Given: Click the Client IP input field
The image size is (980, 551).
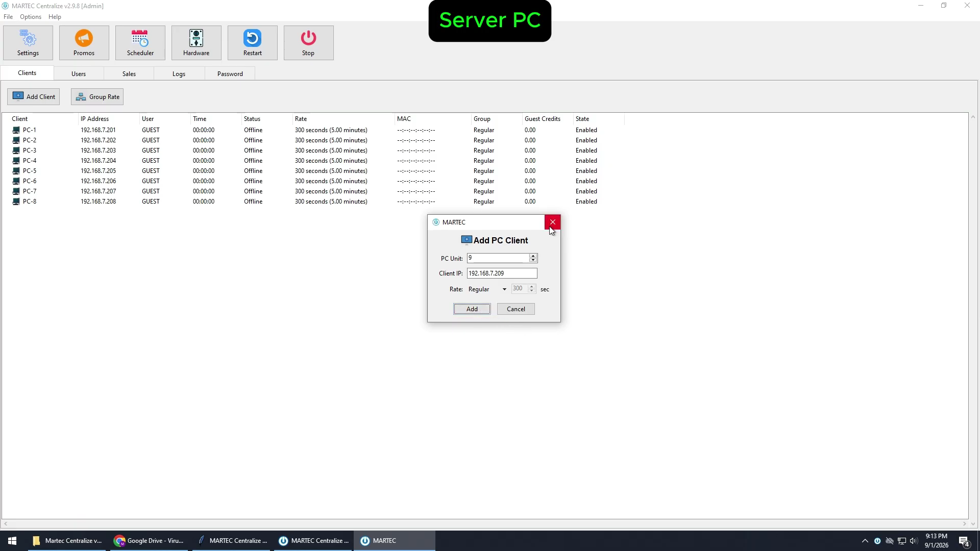Looking at the screenshot, I should [x=502, y=273].
